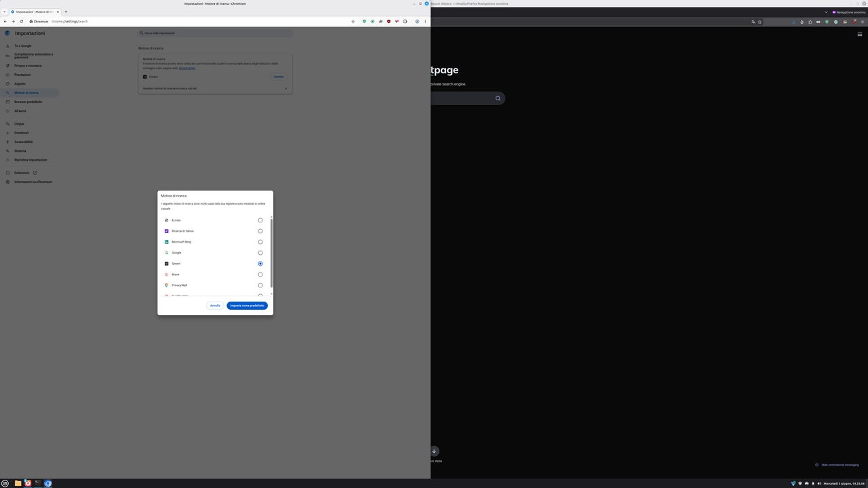Open the Chromium profile avatar menu
Viewport: 868px width, 488px height.
(x=417, y=22)
